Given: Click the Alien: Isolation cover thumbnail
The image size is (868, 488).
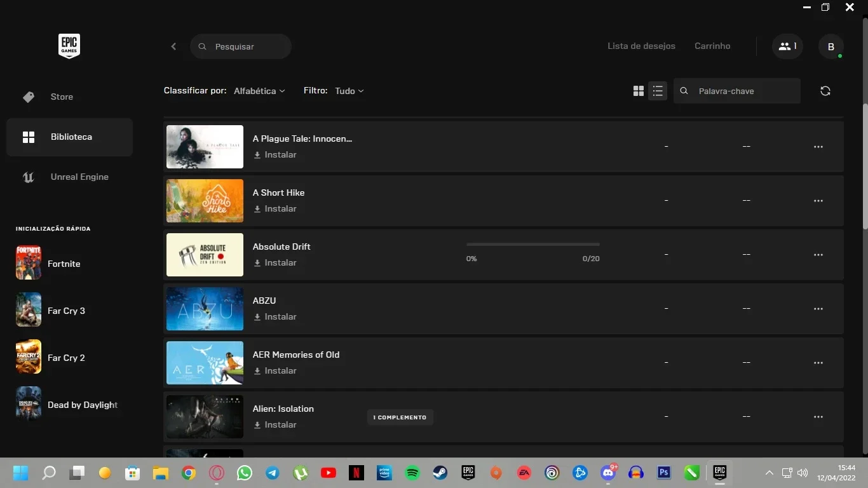Looking at the screenshot, I should [205, 417].
